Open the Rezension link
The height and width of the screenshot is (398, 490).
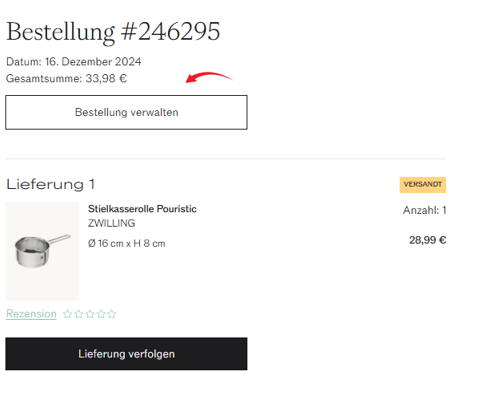pos(31,314)
